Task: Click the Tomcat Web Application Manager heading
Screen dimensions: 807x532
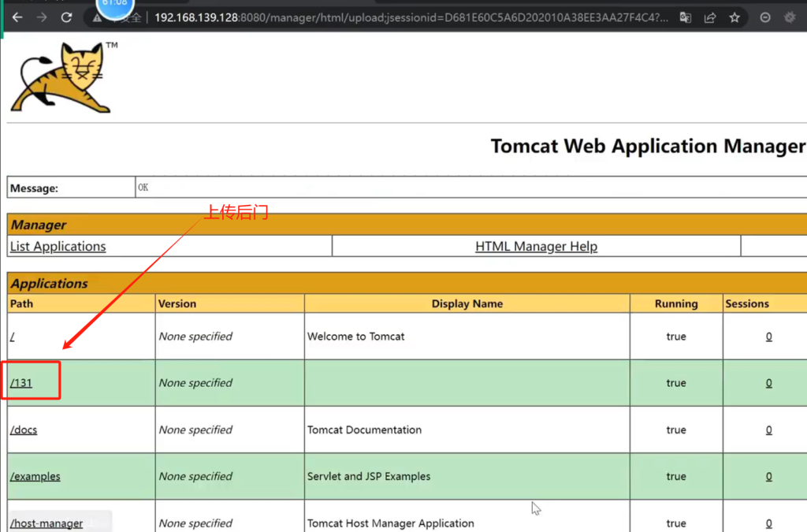Action: [x=648, y=146]
